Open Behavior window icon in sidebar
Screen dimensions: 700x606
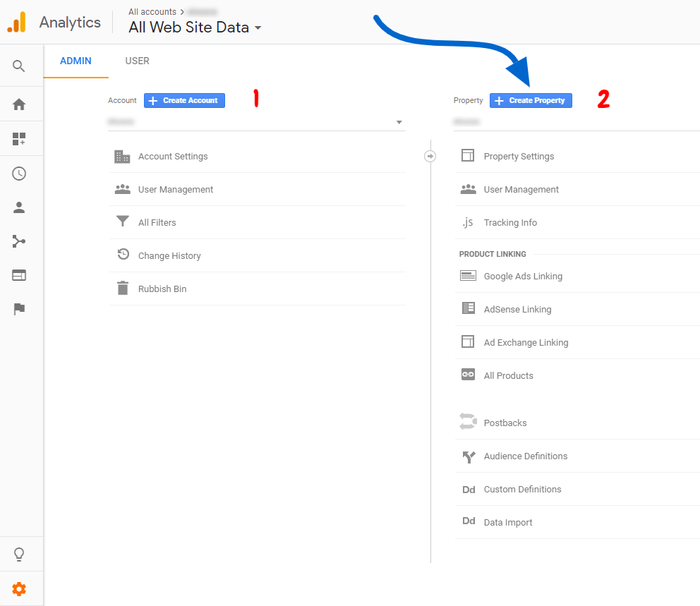point(19,275)
